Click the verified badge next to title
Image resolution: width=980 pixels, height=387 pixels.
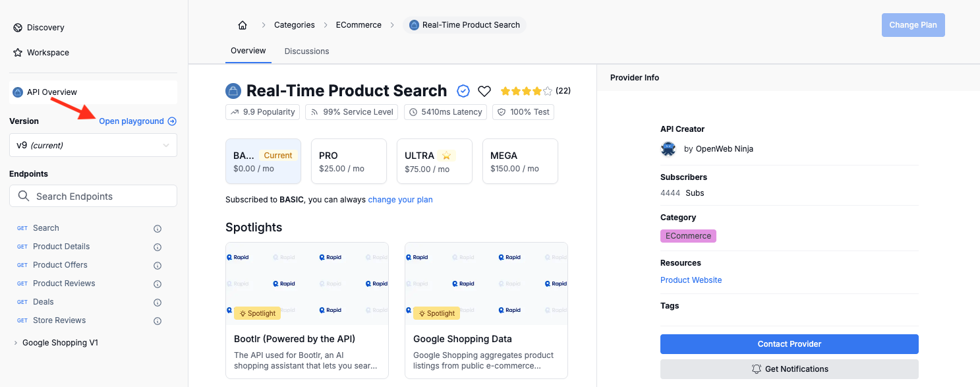click(463, 91)
